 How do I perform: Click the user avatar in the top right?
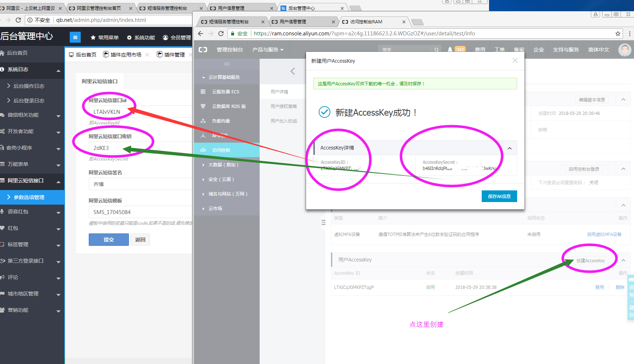click(x=625, y=50)
